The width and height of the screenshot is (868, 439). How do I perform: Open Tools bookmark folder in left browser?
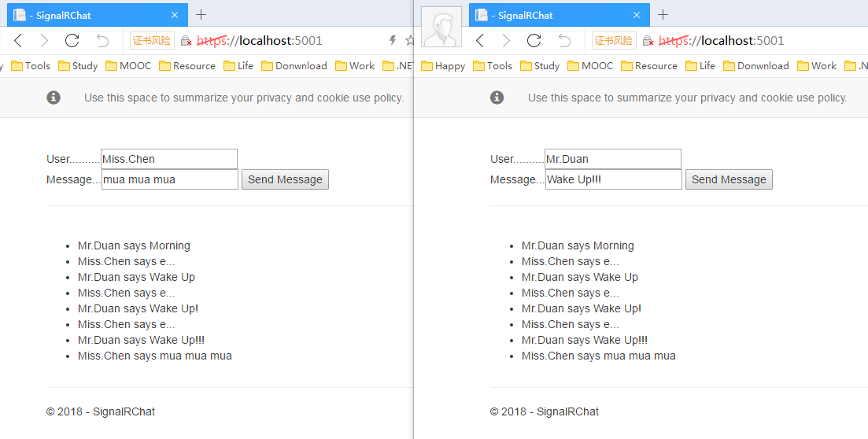pyautogui.click(x=31, y=66)
